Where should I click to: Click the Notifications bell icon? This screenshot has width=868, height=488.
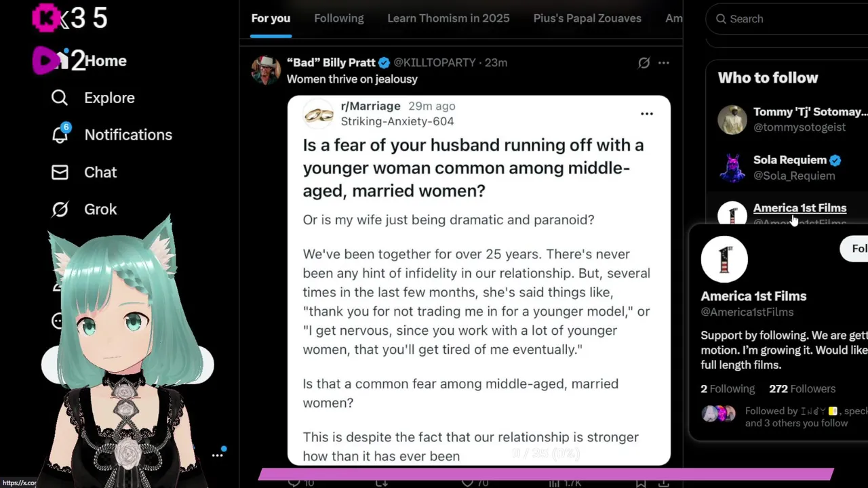60,135
